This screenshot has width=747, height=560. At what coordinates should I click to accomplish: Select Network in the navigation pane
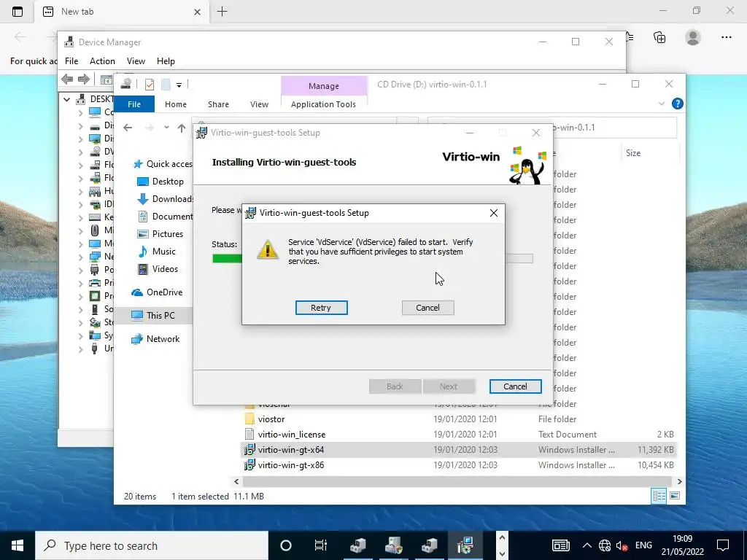(x=156, y=338)
